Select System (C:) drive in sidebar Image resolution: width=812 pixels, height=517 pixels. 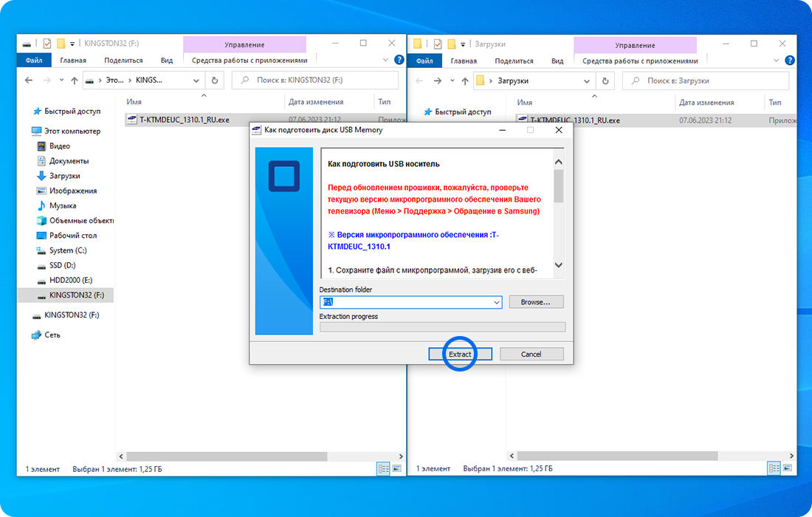61,250
